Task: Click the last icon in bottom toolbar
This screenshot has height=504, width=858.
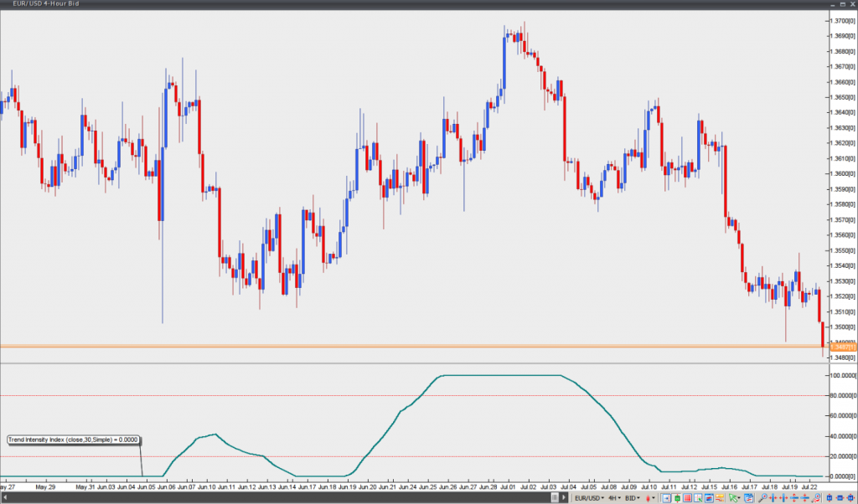Action: (851, 498)
